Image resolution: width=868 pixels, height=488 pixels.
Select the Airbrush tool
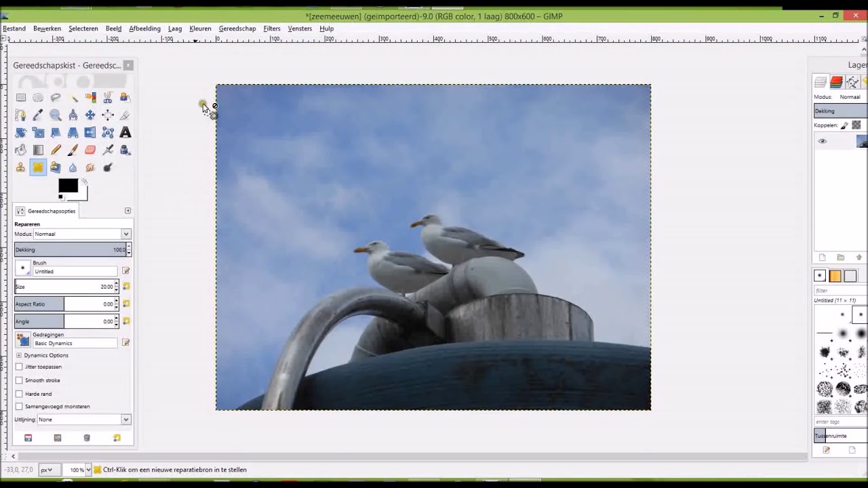[x=108, y=150]
